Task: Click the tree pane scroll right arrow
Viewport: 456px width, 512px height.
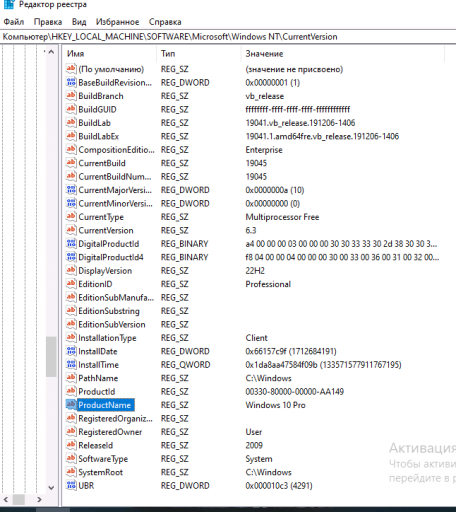Action: tap(39, 499)
